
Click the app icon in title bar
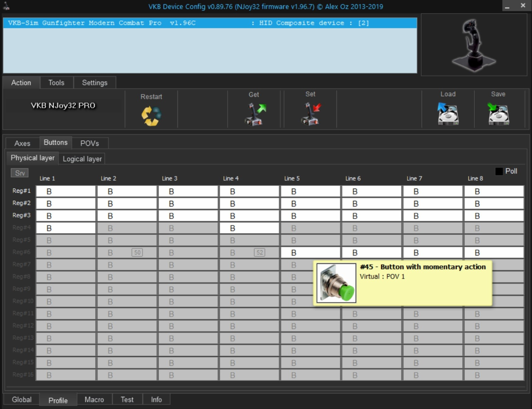click(6, 6)
